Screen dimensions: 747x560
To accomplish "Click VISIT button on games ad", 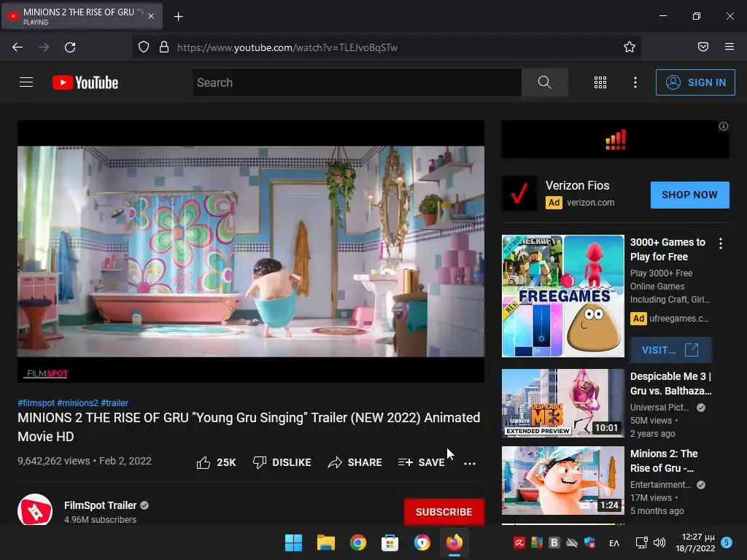I will pyautogui.click(x=671, y=350).
